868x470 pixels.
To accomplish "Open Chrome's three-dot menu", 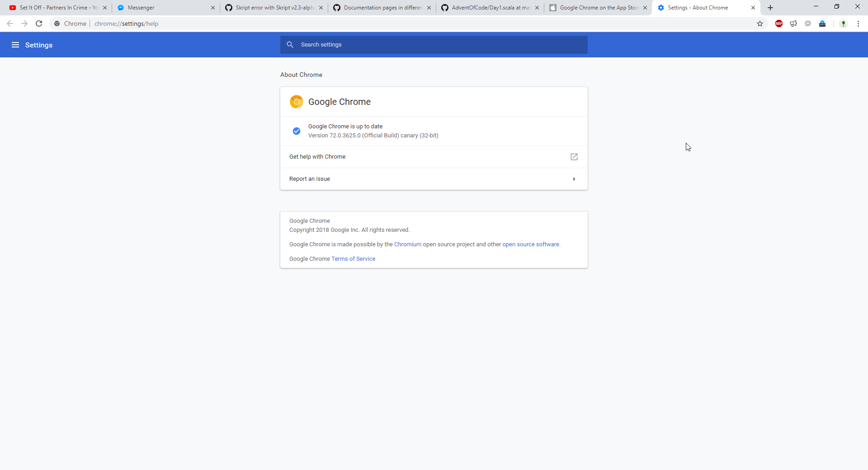I will pos(858,23).
